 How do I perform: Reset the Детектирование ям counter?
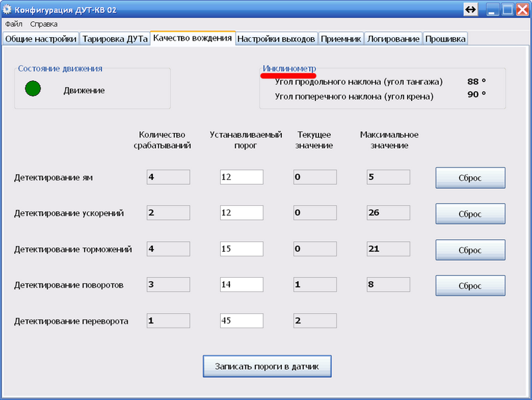pos(470,177)
